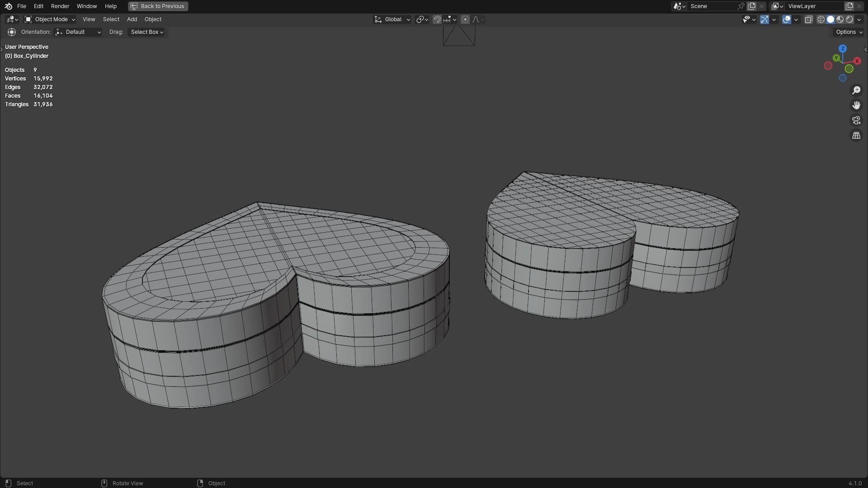Viewport: 868px width, 488px height.
Task: Toggle snapping magnet on
Action: 437,19
